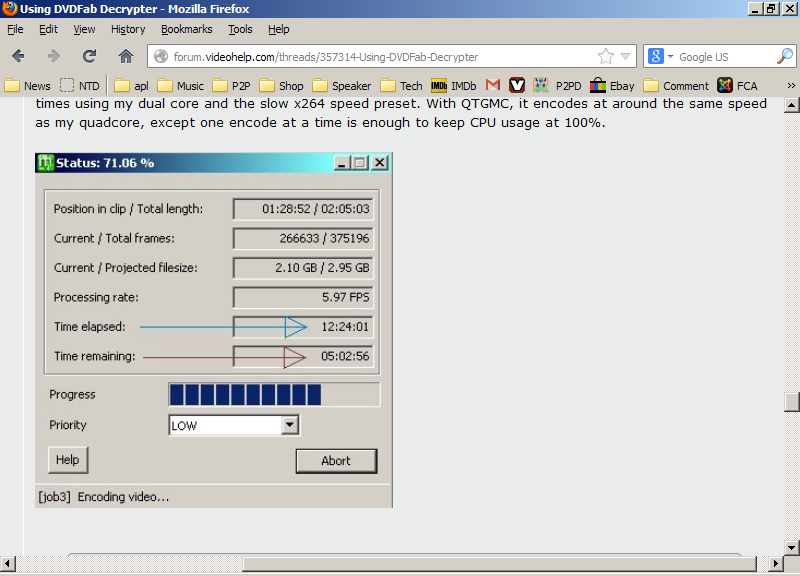Click the Abort button
The image size is (800, 576).
click(x=336, y=461)
